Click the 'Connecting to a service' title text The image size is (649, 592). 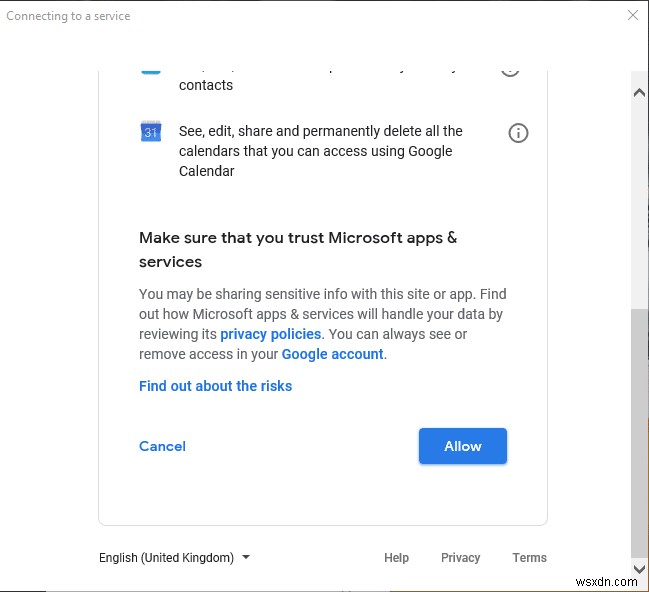point(68,16)
